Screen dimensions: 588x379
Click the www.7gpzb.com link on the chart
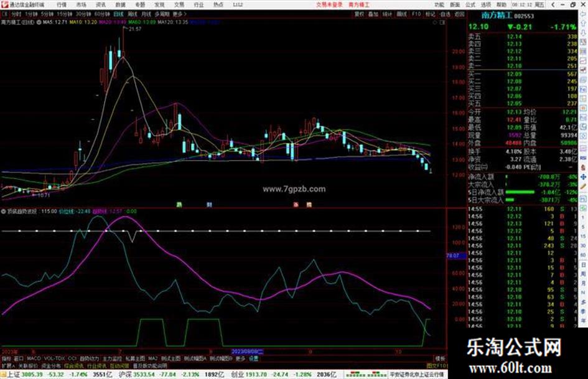coord(294,189)
